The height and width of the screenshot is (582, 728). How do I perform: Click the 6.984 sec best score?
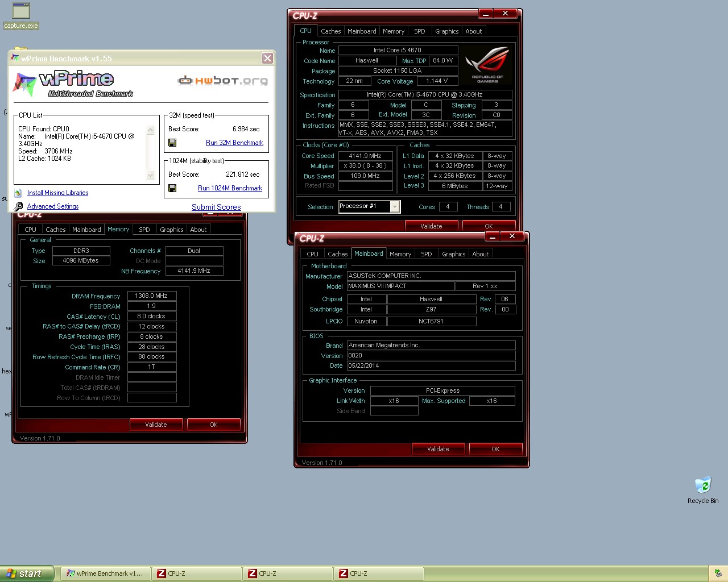246,129
